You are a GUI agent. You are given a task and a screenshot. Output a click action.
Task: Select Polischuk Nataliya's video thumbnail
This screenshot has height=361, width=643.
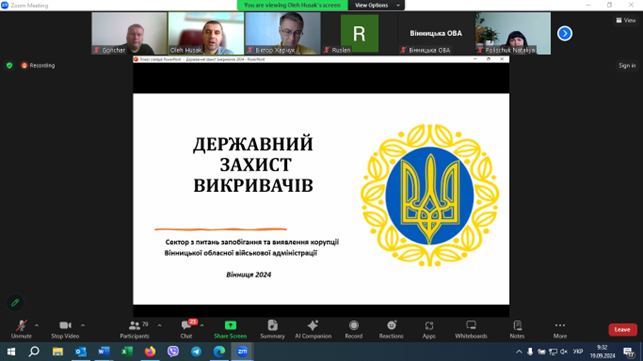[x=513, y=33]
